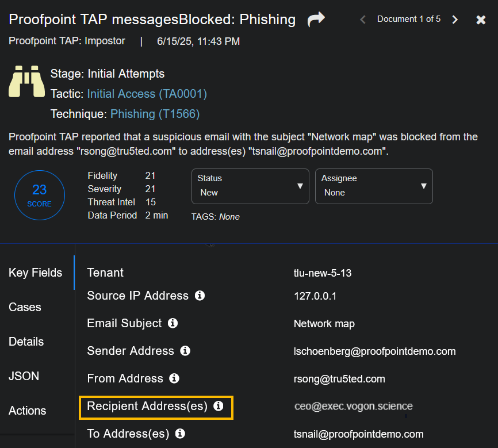This screenshot has height=448, width=498.
Task: Open the Phishing (T1566) technique link
Action: 155,114
